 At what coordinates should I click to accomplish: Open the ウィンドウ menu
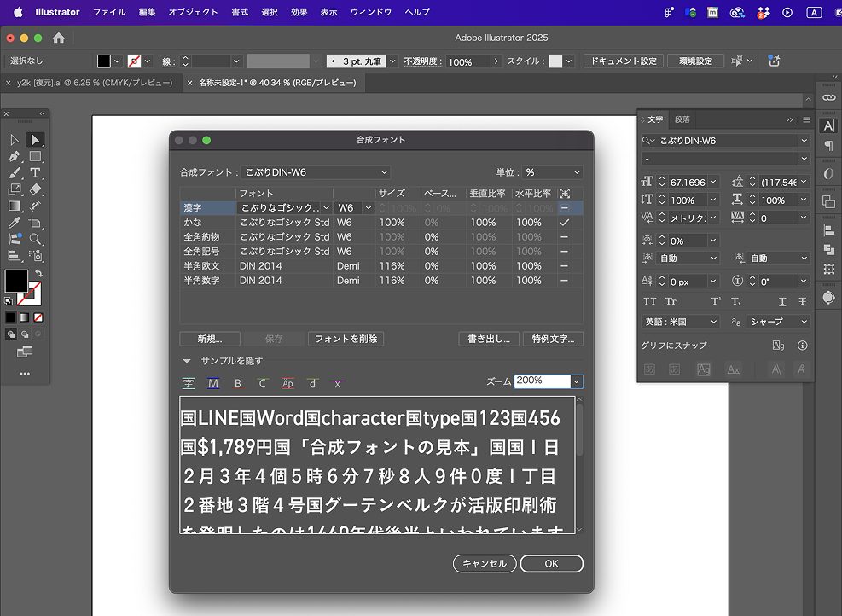(371, 12)
